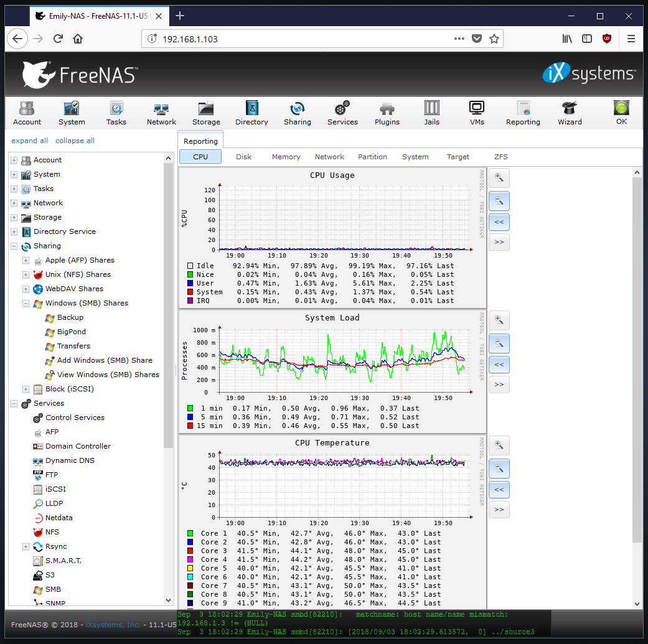Launch the Wizard toolbar icon

coord(570,113)
